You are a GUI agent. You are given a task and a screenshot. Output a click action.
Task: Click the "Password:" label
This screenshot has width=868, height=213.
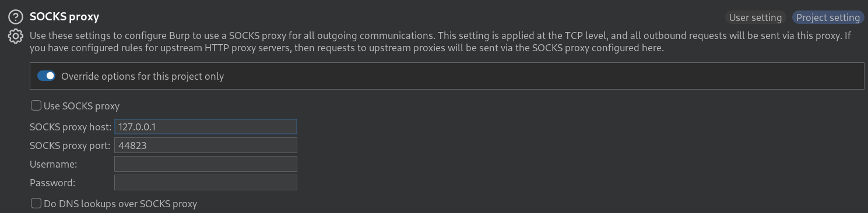(52, 183)
